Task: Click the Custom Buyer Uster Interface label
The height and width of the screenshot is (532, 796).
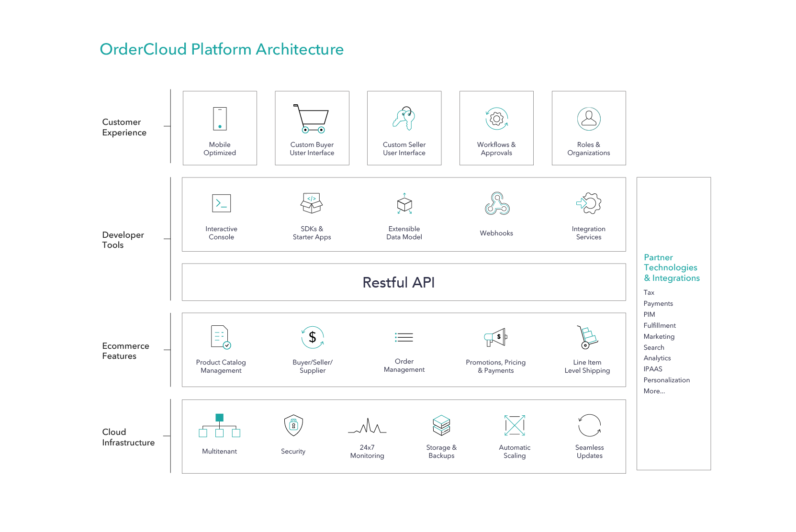Action: pos(312,149)
